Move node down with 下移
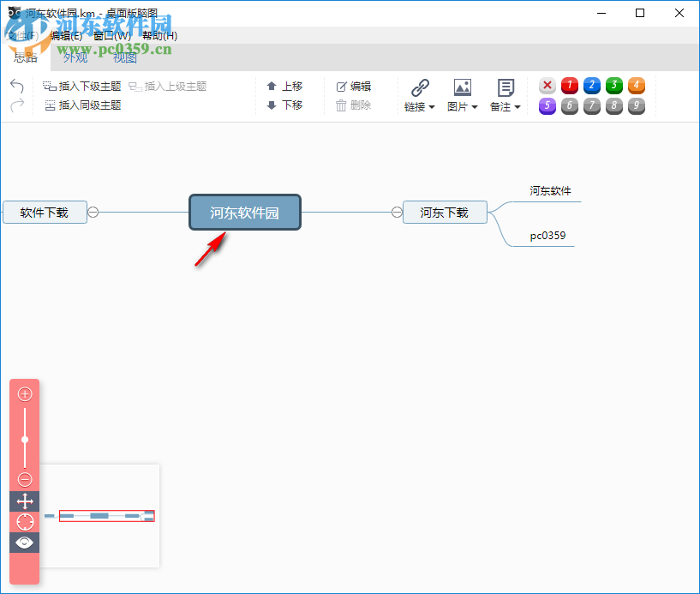Image resolution: width=700 pixels, height=594 pixels. point(284,105)
